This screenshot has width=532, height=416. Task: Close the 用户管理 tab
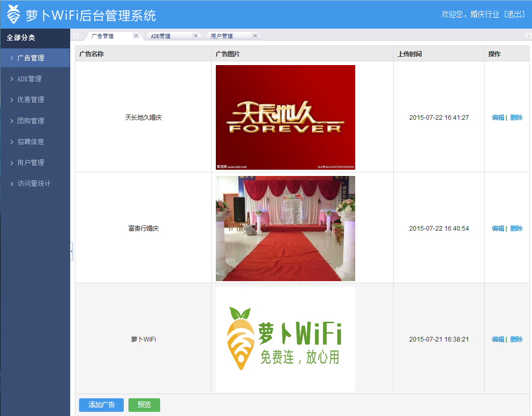tap(255, 35)
